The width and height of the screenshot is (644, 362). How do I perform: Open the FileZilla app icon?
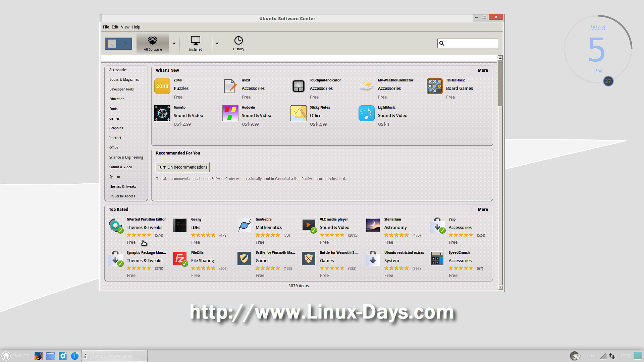coord(180,258)
